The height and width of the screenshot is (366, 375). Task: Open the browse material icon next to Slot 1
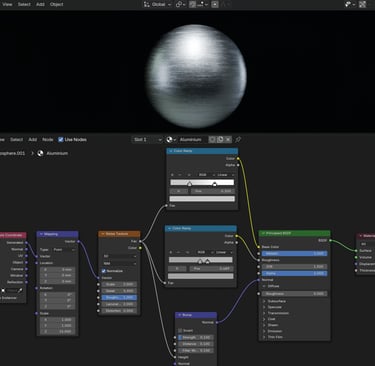[x=171, y=139]
